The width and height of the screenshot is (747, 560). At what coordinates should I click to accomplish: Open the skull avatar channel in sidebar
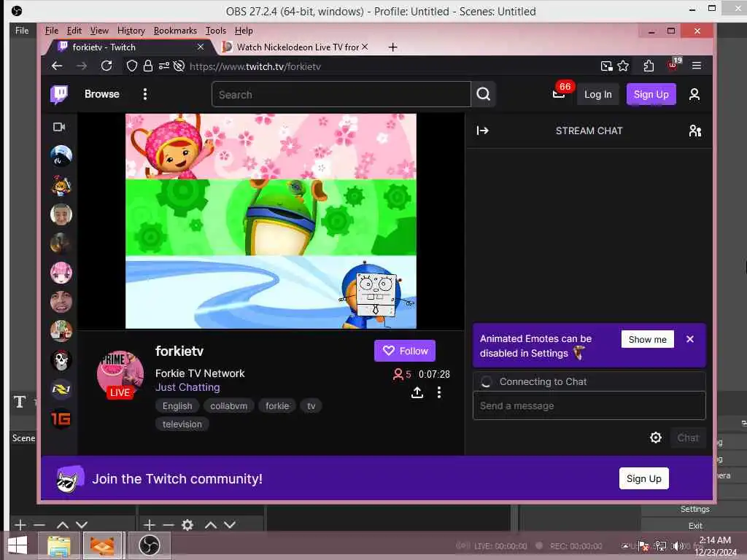pyautogui.click(x=61, y=360)
